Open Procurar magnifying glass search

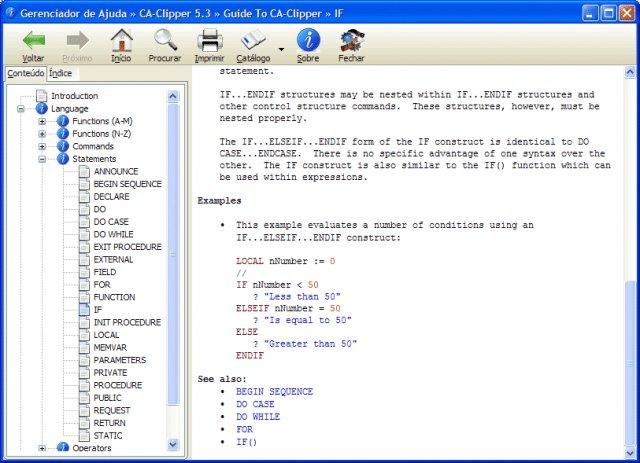click(x=165, y=40)
